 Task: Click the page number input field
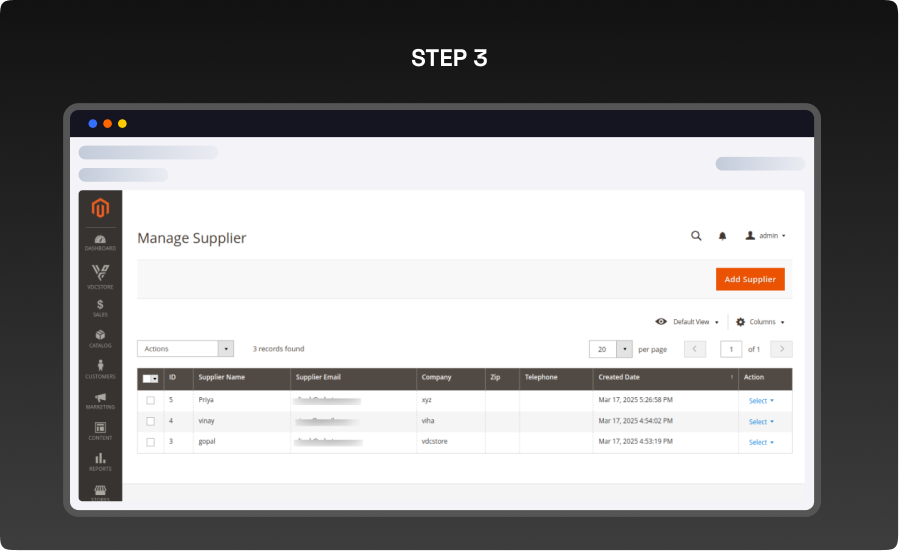(x=731, y=349)
